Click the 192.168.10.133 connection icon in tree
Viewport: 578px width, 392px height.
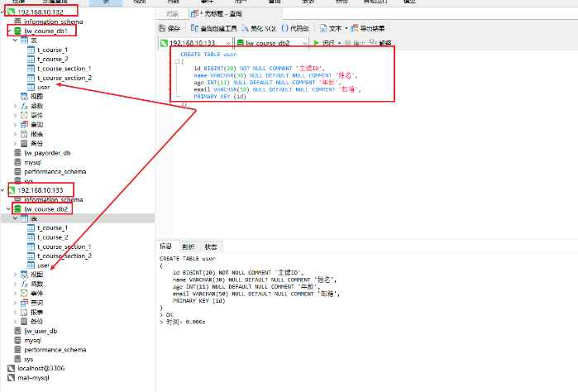point(12,190)
